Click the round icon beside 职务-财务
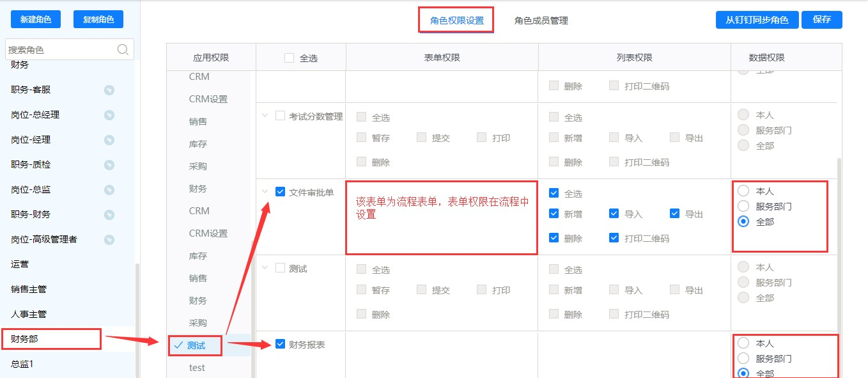The image size is (868, 378). coord(109,215)
